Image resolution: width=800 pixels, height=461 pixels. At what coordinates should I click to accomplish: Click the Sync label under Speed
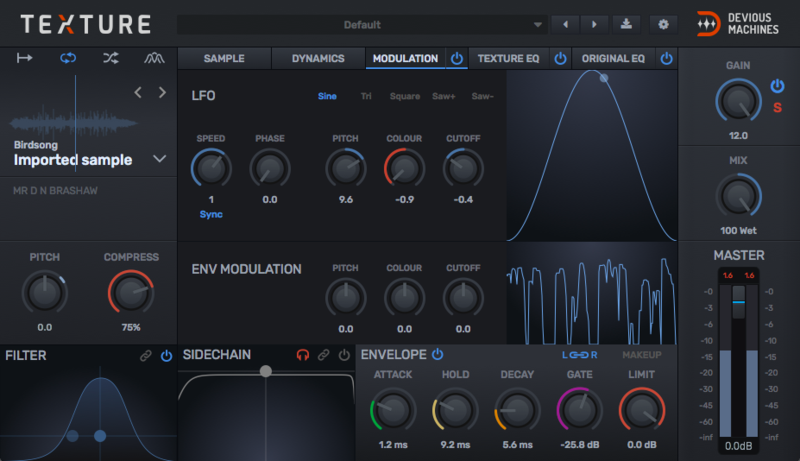(x=211, y=214)
